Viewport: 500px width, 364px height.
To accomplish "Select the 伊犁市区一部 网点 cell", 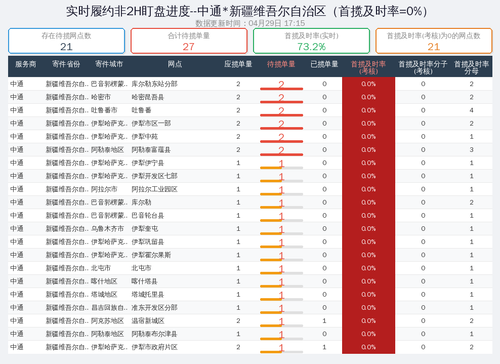I will pyautogui.click(x=151, y=123).
